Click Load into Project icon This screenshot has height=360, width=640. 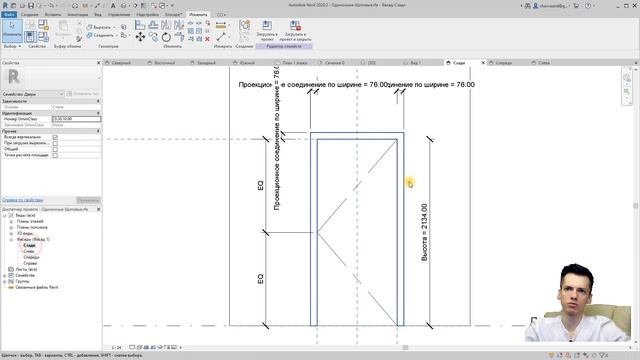click(267, 31)
